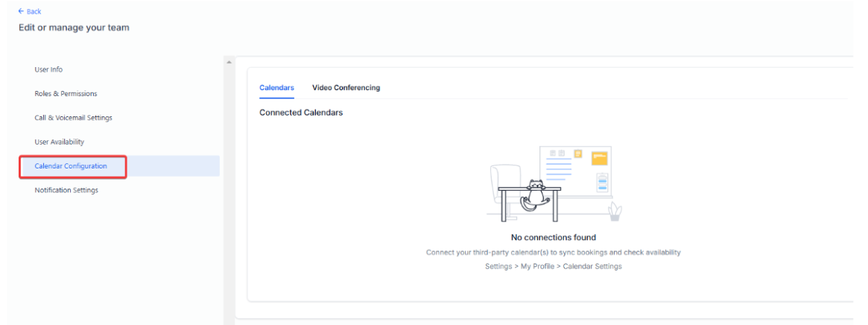The height and width of the screenshot is (325, 868).
Task: Click the Back arrow icon
Action: tap(21, 12)
